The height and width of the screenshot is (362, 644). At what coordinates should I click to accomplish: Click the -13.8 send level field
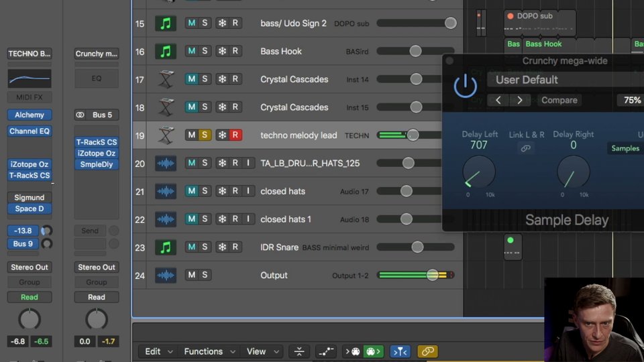pos(23,231)
